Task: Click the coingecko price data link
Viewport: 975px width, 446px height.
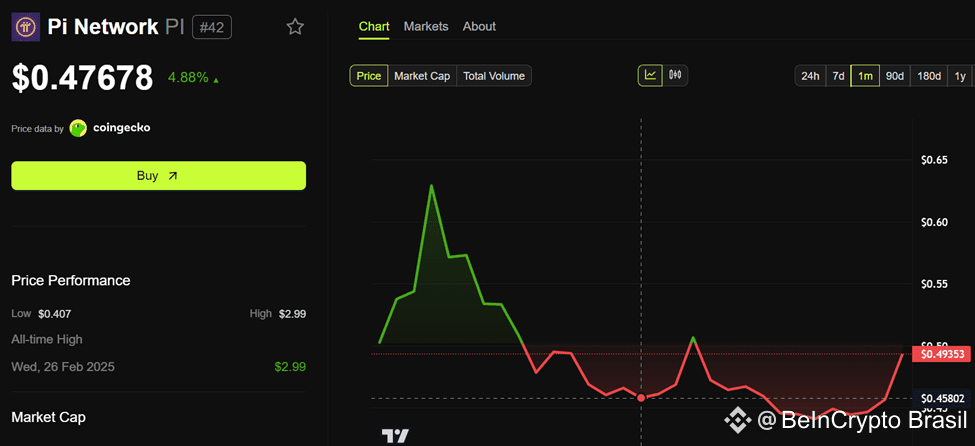Action: tap(121, 128)
